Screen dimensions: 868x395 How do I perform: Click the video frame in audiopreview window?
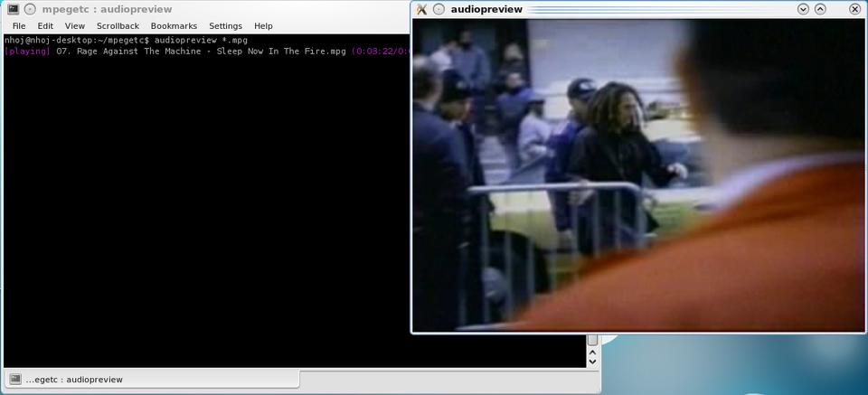[x=639, y=175]
